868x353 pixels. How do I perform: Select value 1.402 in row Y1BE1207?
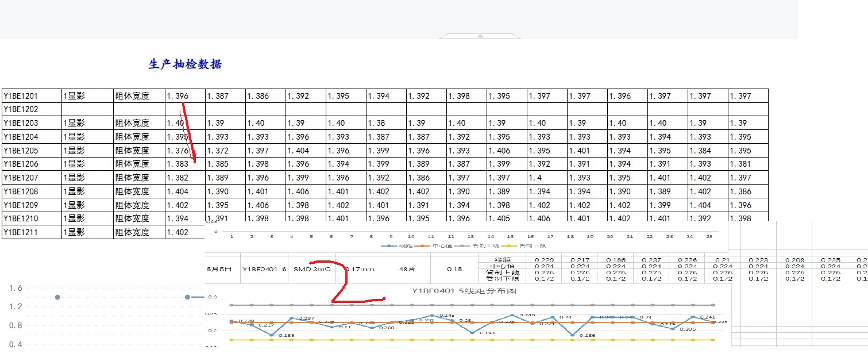[700, 178]
